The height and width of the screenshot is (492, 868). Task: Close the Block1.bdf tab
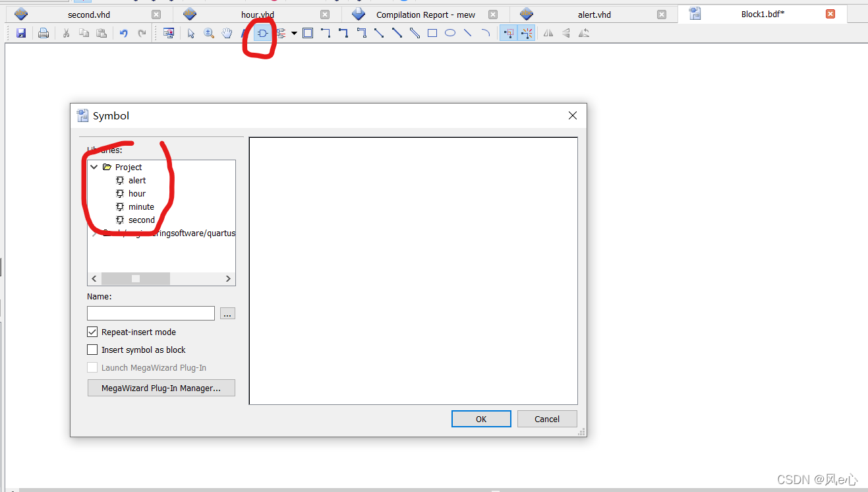point(831,14)
